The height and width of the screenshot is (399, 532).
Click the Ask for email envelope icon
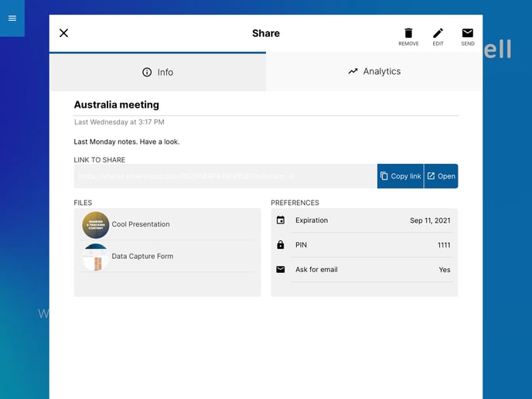click(x=281, y=269)
